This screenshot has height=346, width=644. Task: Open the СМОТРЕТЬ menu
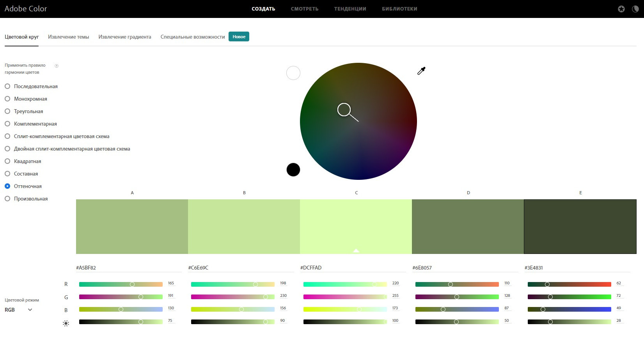click(x=305, y=9)
